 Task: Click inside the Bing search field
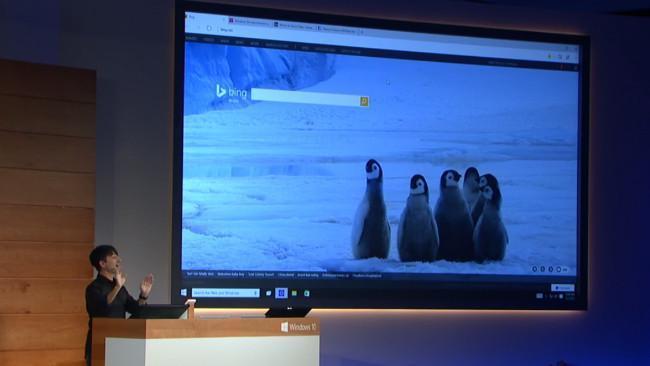coord(306,98)
